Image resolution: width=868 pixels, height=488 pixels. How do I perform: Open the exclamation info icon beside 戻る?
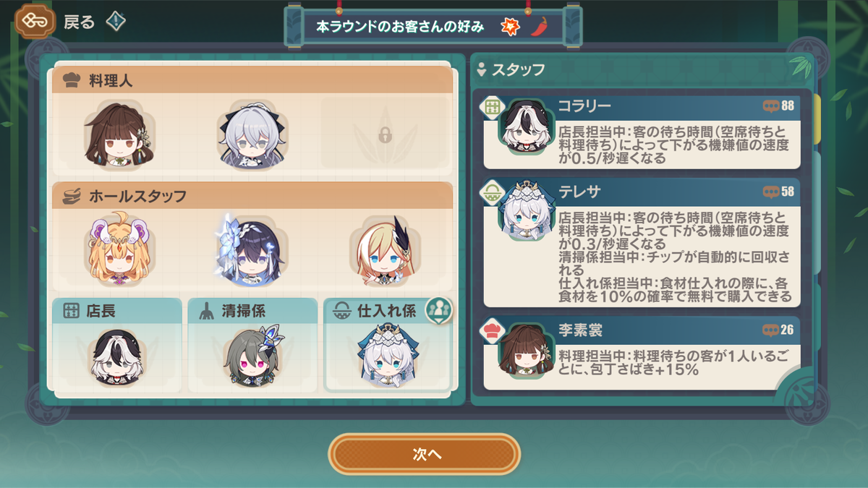click(116, 22)
